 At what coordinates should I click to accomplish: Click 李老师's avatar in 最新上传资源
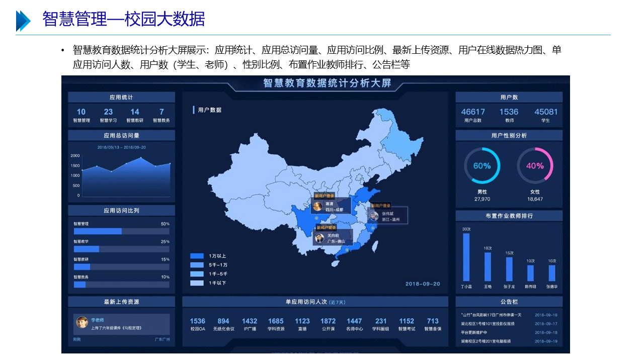click(82, 322)
